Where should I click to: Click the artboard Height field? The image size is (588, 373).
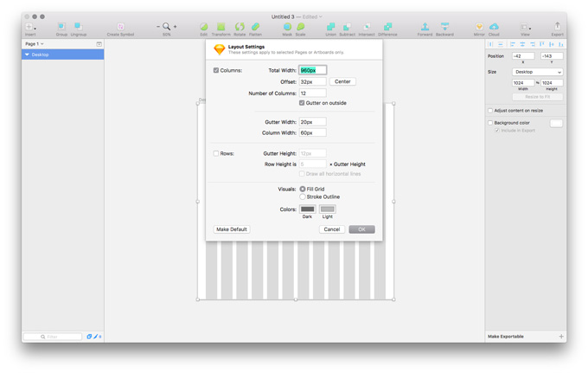(552, 82)
